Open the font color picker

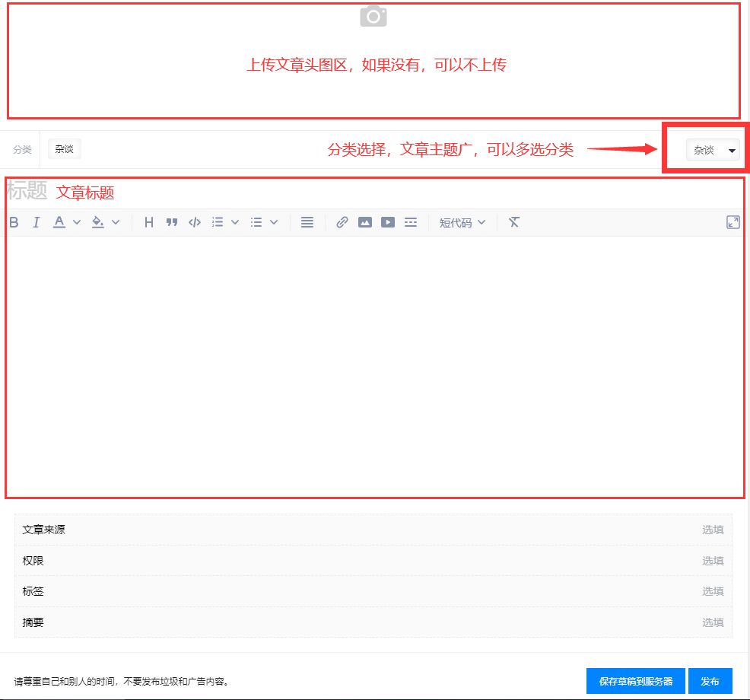pos(60,222)
